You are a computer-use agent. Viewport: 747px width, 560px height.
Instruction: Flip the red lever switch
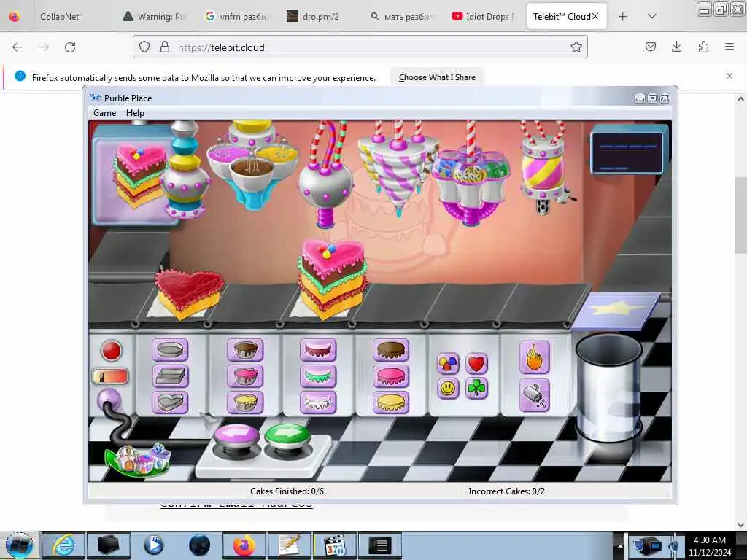coord(110,377)
